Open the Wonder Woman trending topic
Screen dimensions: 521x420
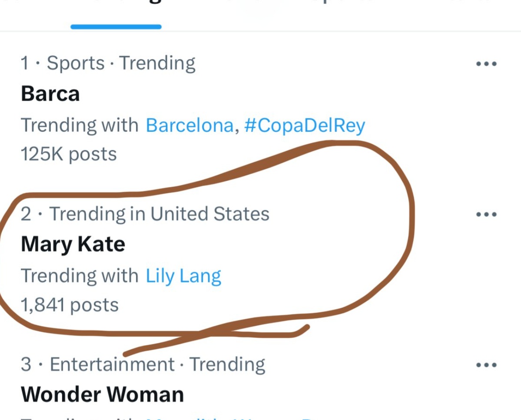click(x=103, y=395)
